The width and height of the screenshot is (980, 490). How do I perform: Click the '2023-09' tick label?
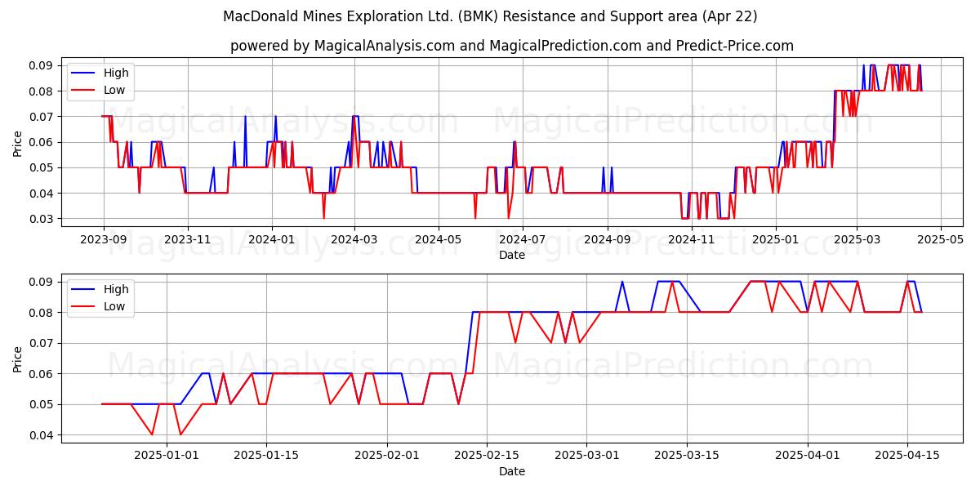pyautogui.click(x=104, y=239)
